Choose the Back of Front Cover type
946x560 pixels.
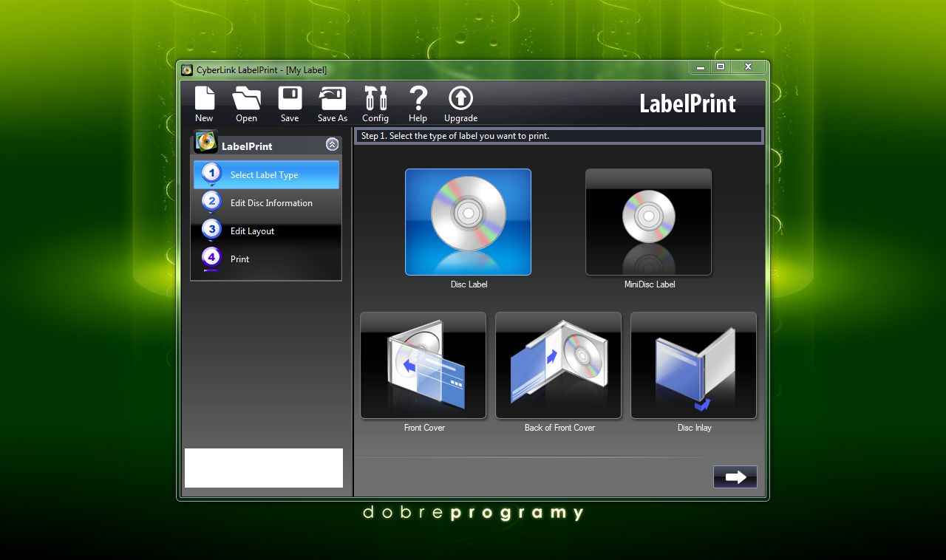(558, 365)
